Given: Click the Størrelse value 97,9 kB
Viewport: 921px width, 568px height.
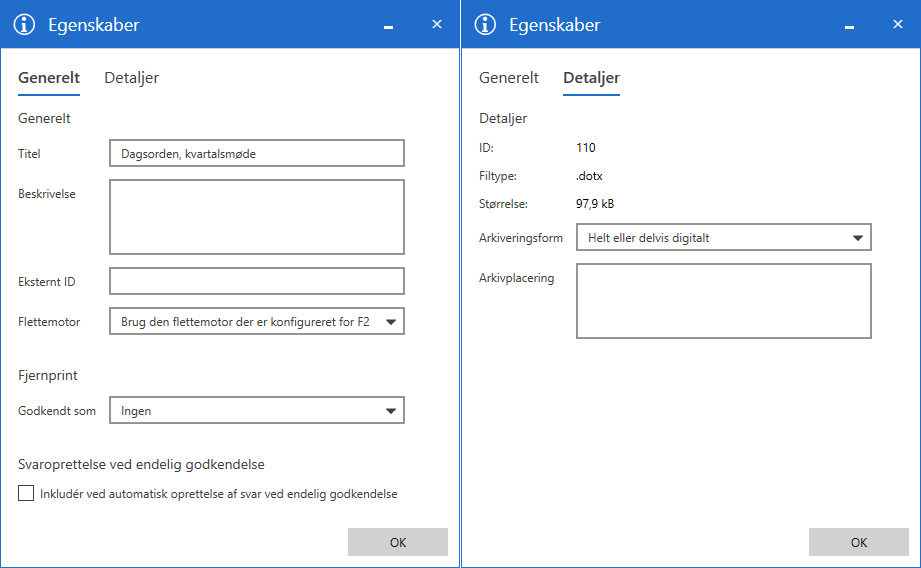Looking at the screenshot, I should (595, 204).
